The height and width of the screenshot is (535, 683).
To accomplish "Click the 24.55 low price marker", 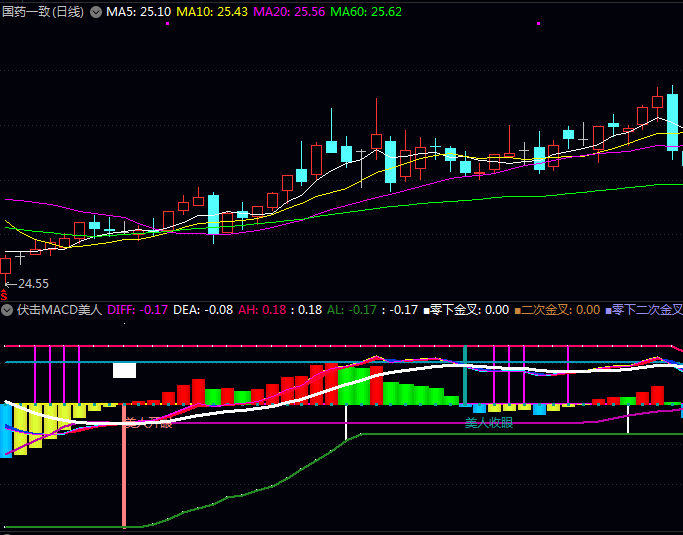I will [x=33, y=284].
